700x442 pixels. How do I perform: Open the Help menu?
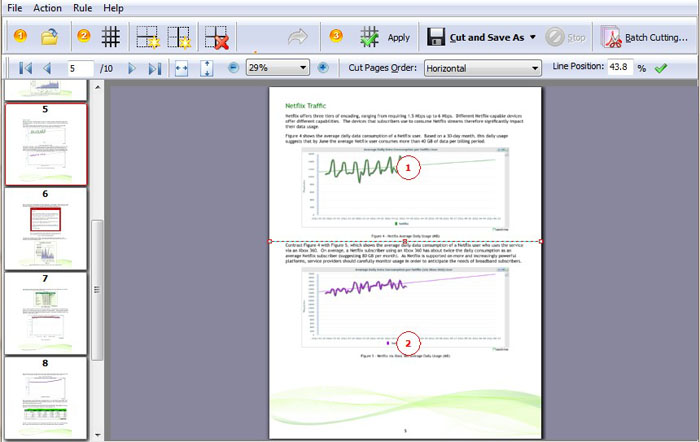tap(113, 8)
